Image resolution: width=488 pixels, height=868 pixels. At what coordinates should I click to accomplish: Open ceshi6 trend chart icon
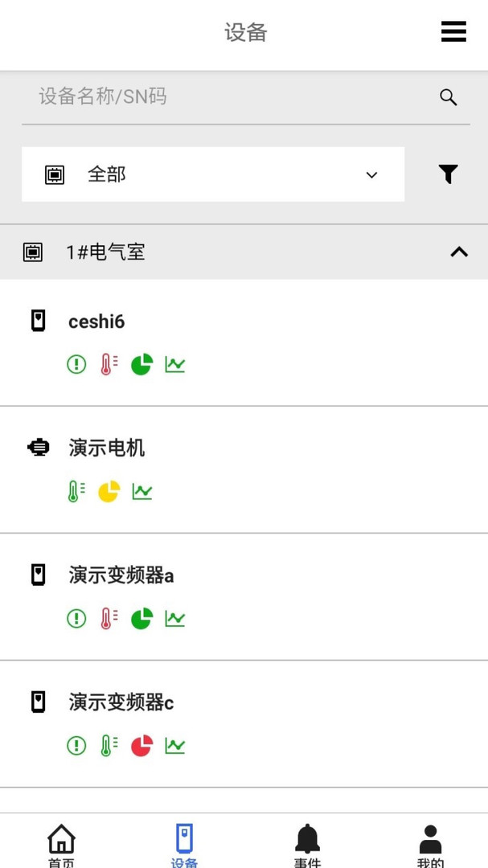tap(174, 364)
